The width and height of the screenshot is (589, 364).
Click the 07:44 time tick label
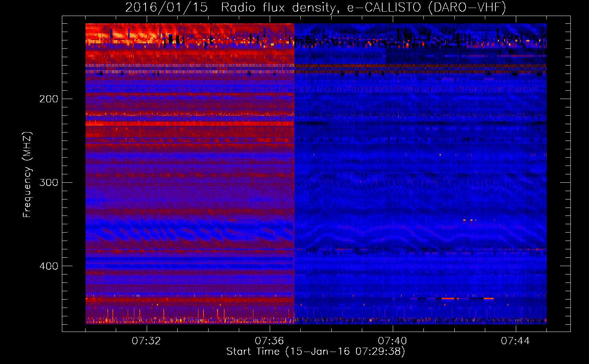click(515, 341)
